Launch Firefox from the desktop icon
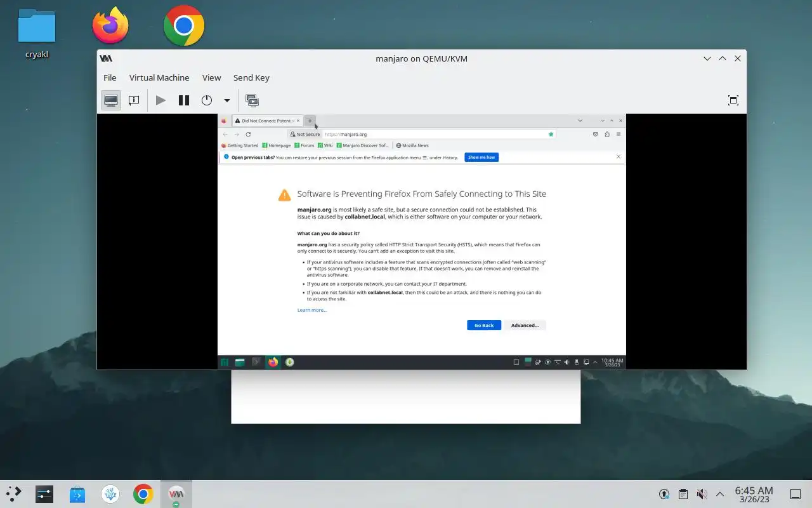812x508 pixels. (x=110, y=25)
